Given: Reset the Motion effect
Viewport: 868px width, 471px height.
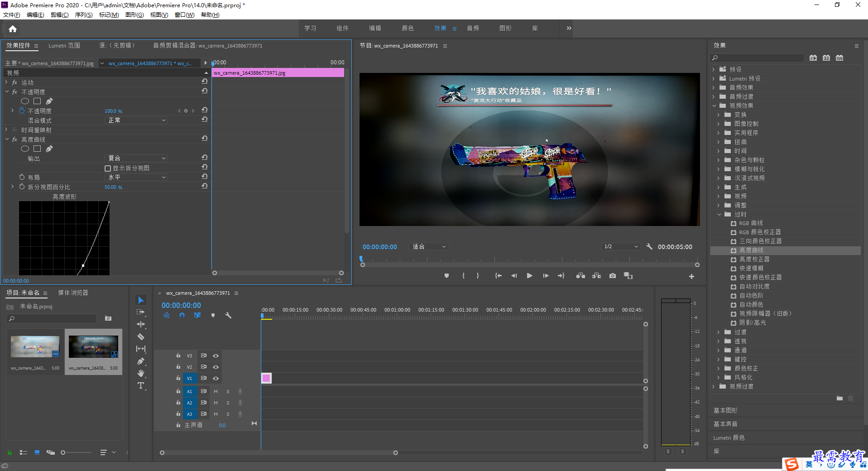Looking at the screenshot, I should [x=205, y=82].
